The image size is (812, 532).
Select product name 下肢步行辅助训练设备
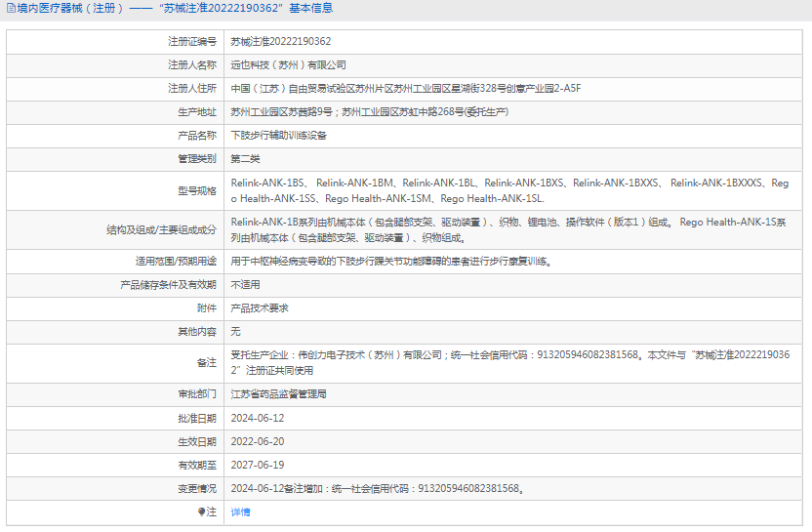click(278, 136)
